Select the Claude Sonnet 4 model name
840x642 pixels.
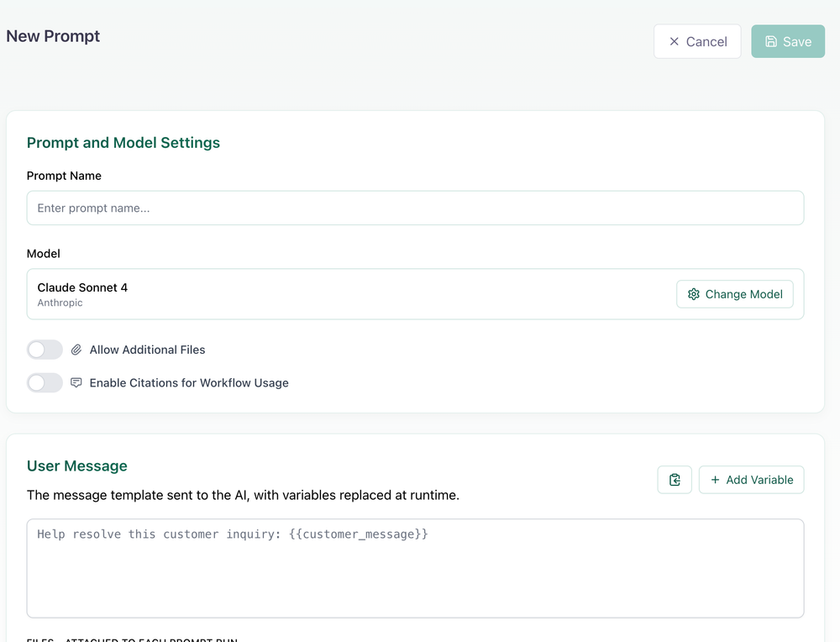coord(82,287)
